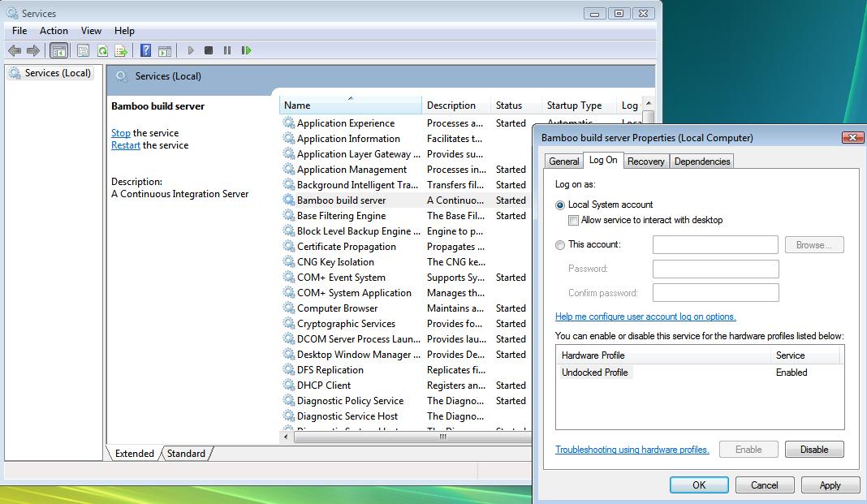This screenshot has height=504, width=867.
Task: Click the services list scroll up arrow
Action: point(649,103)
